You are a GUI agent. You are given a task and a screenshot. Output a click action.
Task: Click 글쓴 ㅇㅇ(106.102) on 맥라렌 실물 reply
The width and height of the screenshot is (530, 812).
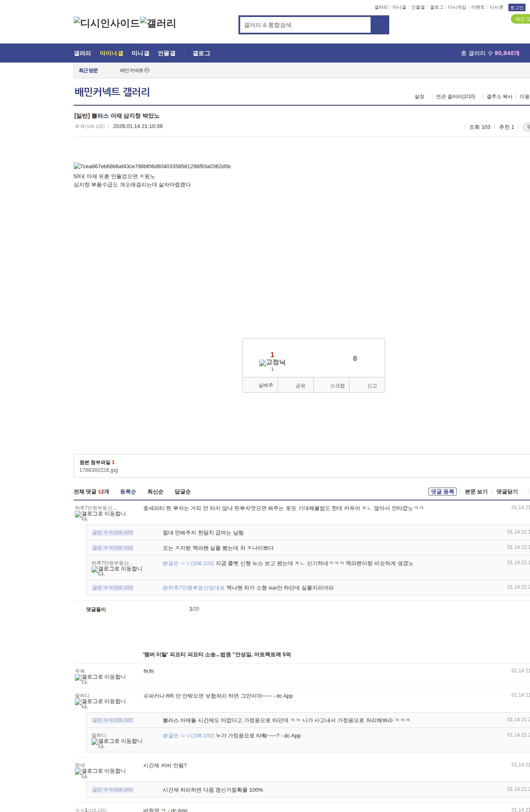113,548
